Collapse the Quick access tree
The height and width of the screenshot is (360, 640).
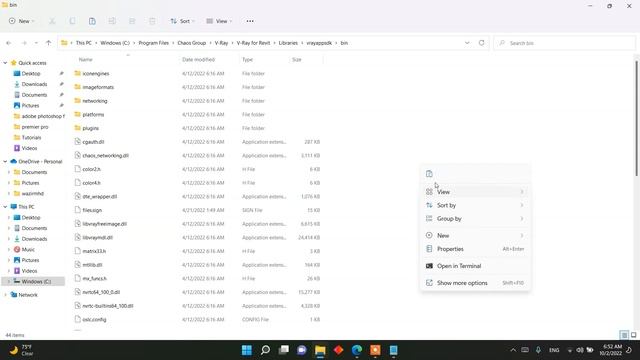pos(5,63)
